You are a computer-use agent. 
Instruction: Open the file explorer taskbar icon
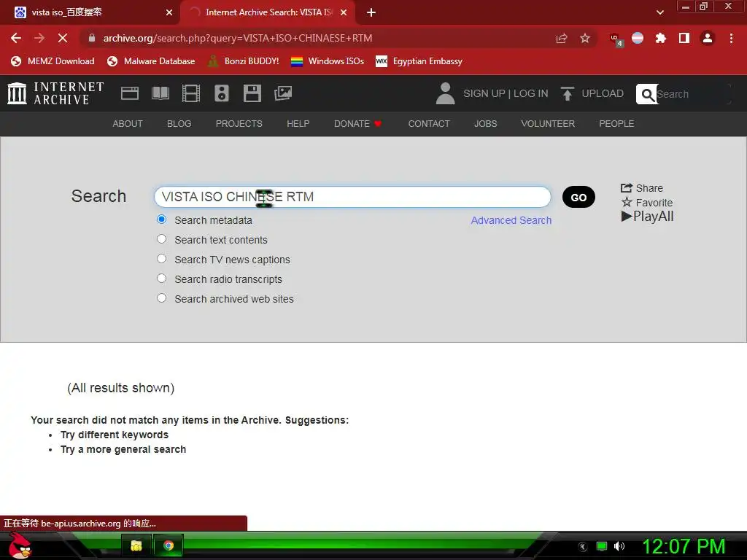coord(136,545)
